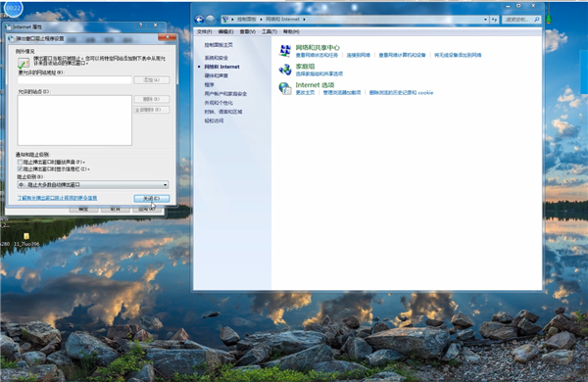The height and width of the screenshot is (382, 588).
Task: Go to 控制面板主页 in sidebar
Action: (x=219, y=45)
